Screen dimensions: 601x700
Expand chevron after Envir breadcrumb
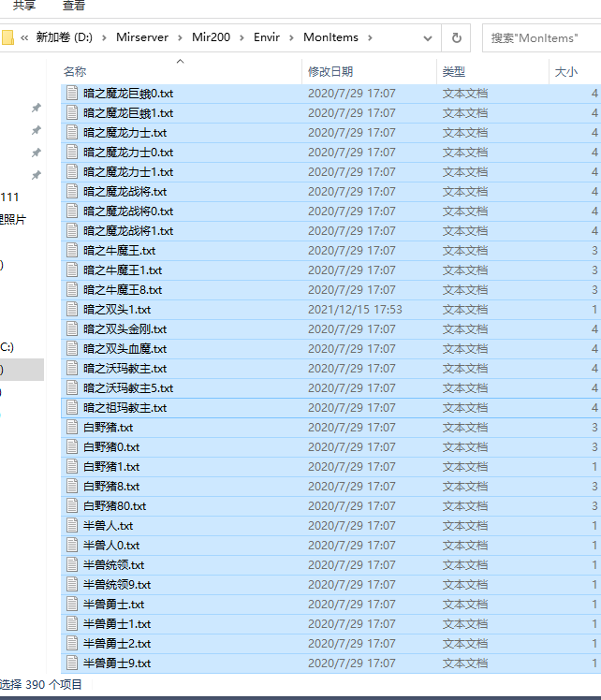291,38
